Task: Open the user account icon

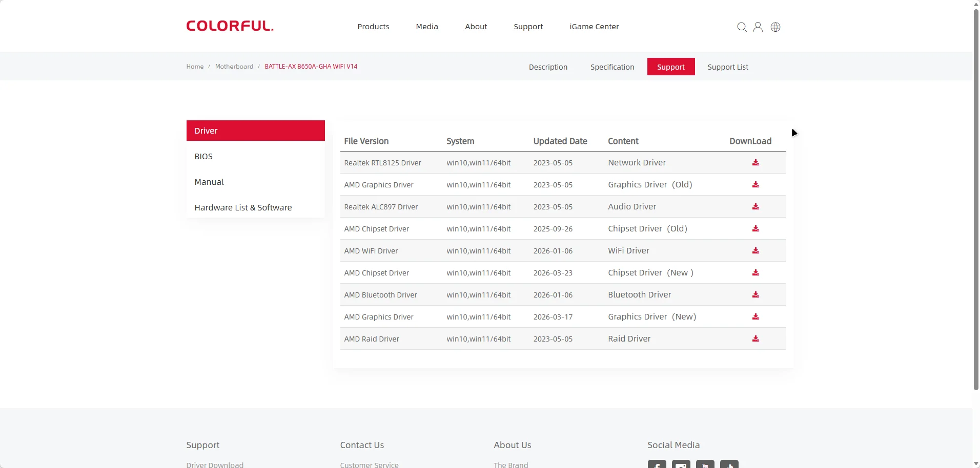Action: [x=758, y=27]
